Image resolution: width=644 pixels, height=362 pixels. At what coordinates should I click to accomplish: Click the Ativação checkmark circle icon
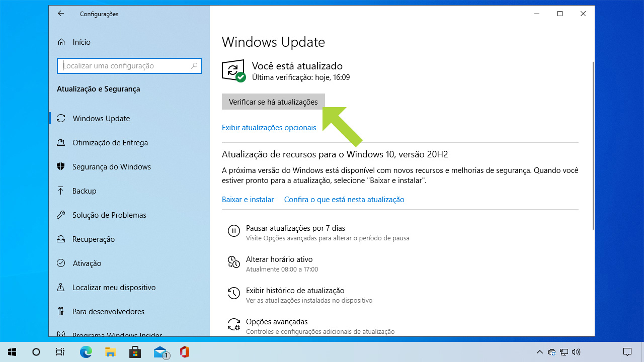(61, 263)
